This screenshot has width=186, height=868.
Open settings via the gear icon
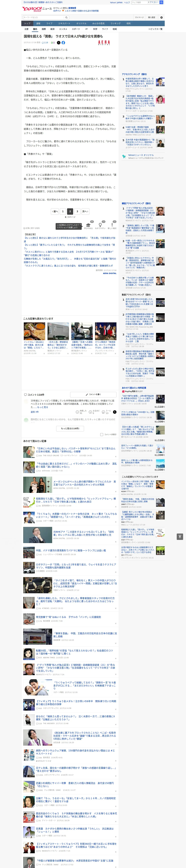point(161,18)
